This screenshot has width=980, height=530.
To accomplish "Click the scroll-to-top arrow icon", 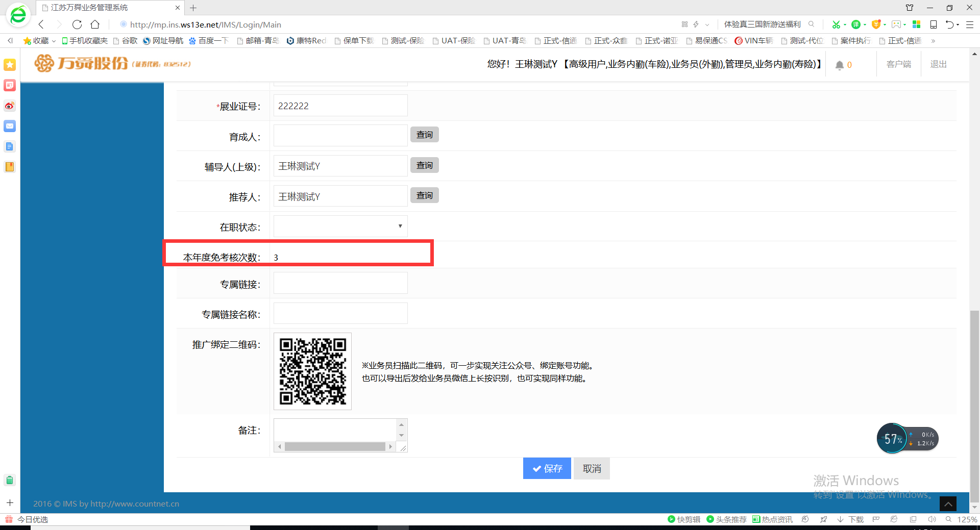I will pos(948,503).
